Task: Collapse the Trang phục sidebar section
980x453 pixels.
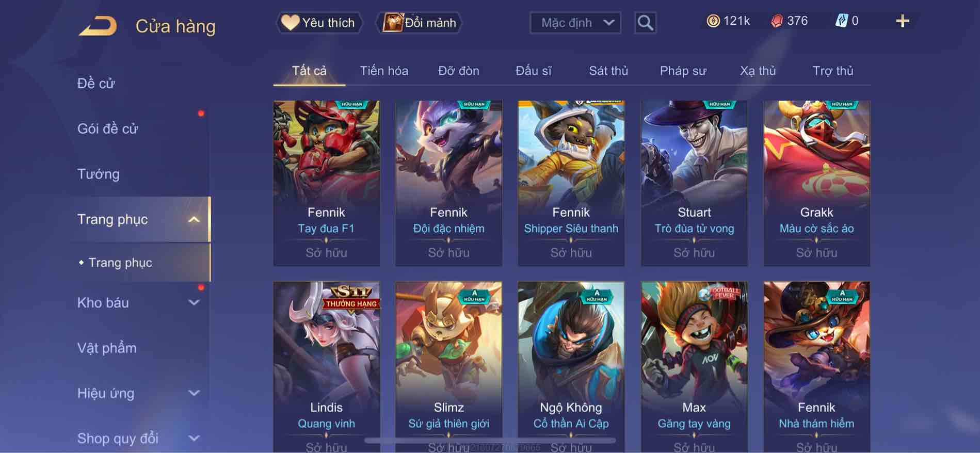Action: (x=194, y=220)
